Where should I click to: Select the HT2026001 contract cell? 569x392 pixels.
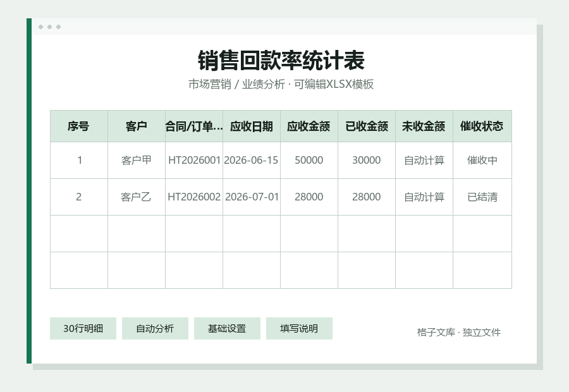194,161
